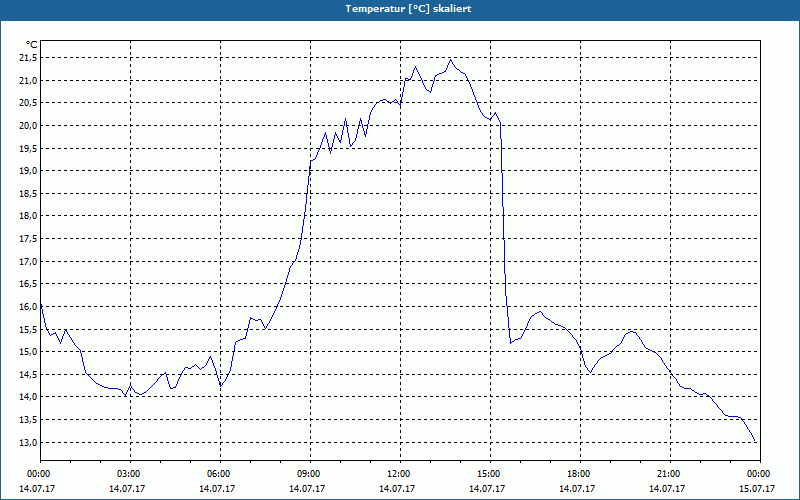Click the 06:00 time label

[x=220, y=474]
